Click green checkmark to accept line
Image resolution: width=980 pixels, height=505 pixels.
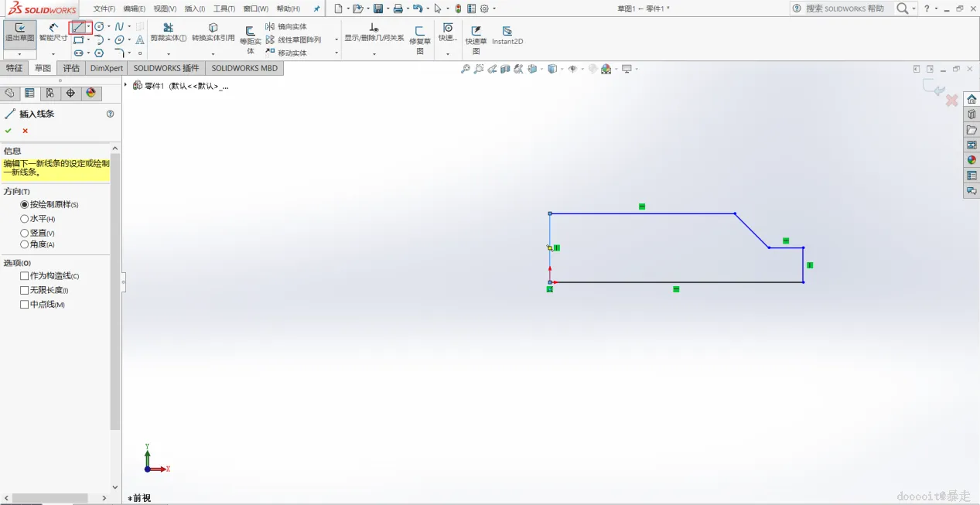pyautogui.click(x=9, y=131)
